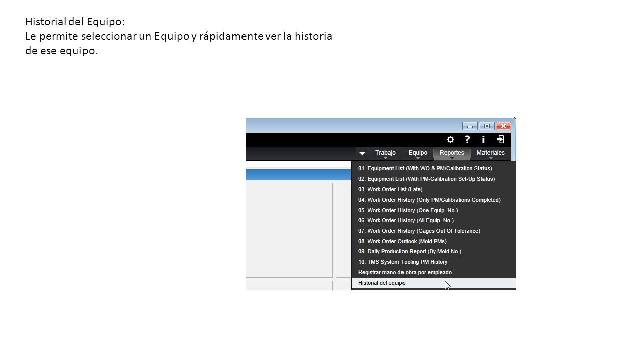
Task: Click the help question mark icon
Action: [x=467, y=139]
